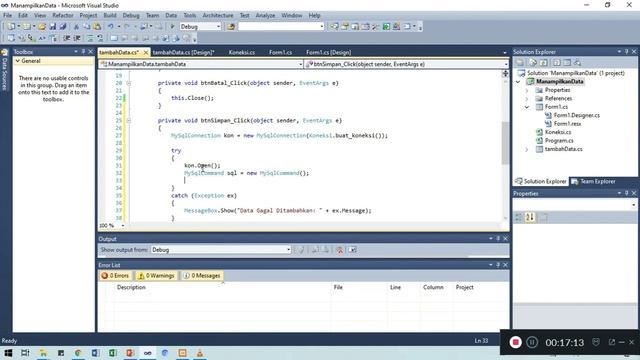The width and height of the screenshot is (640, 360).
Task: Click the Open File folder icon
Action: 42,27
